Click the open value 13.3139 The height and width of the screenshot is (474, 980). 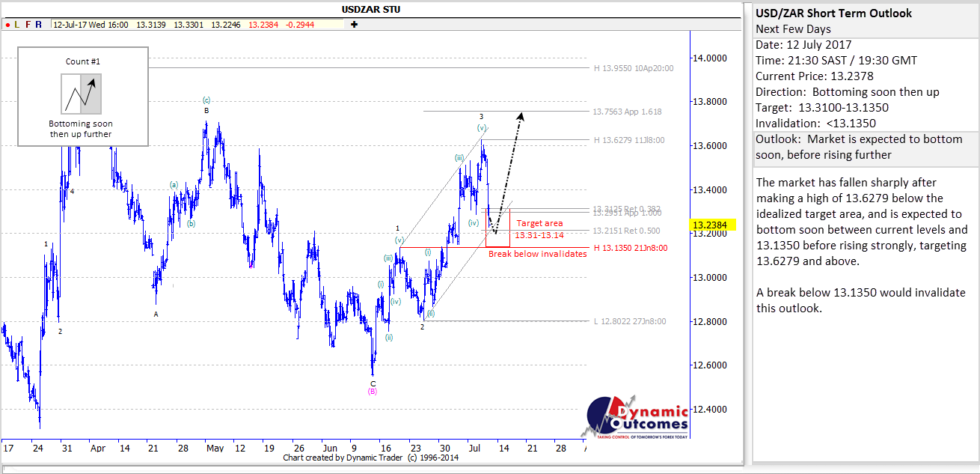coord(150,25)
